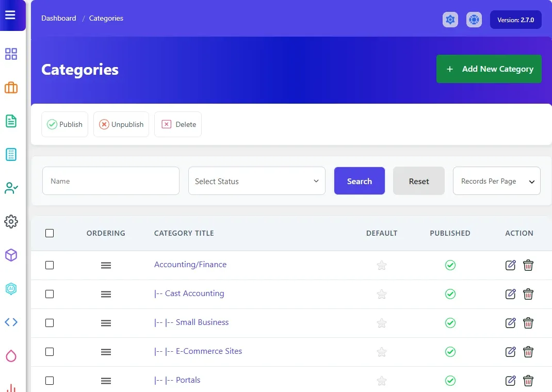Image resolution: width=552 pixels, height=392 pixels.
Task: Open the Accounting/Finance category link
Action: (x=190, y=265)
